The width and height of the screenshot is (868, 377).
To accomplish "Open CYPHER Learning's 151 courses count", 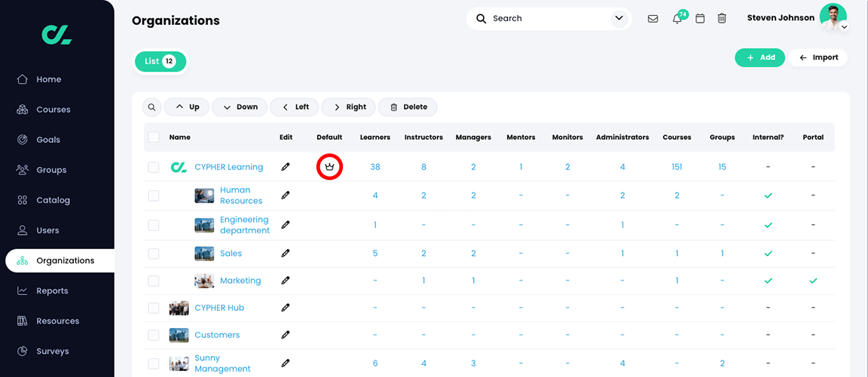I will pos(677,167).
